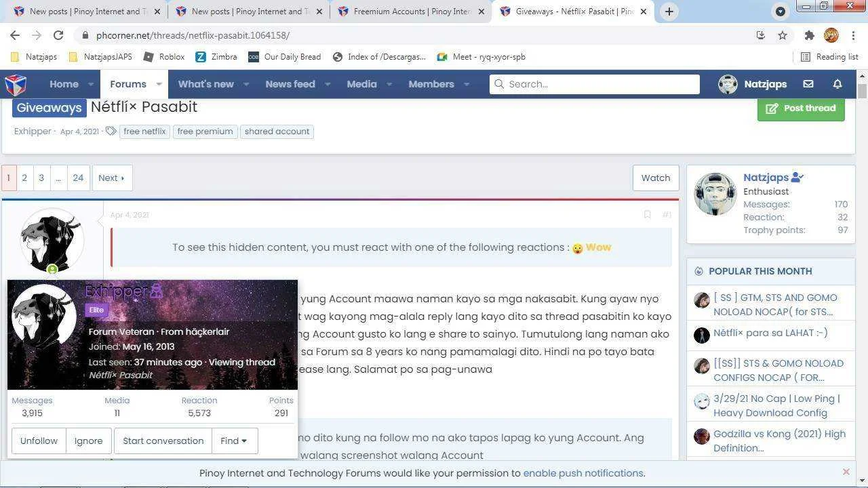
Task: Go back with the browser back arrow
Action: 15,35
